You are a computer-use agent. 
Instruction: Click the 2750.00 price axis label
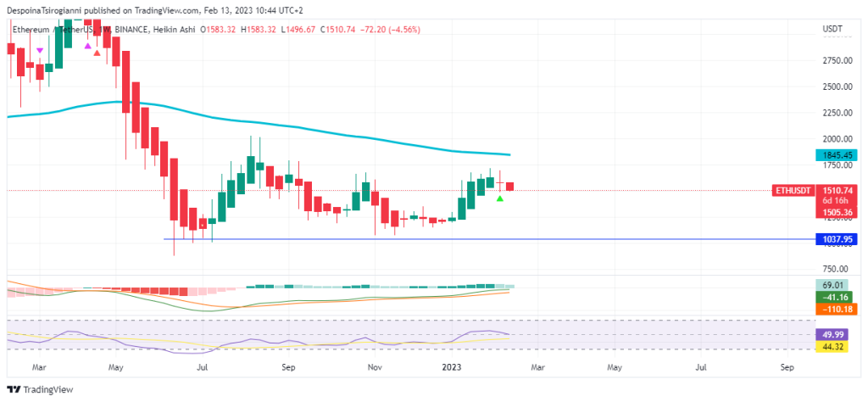(x=836, y=61)
